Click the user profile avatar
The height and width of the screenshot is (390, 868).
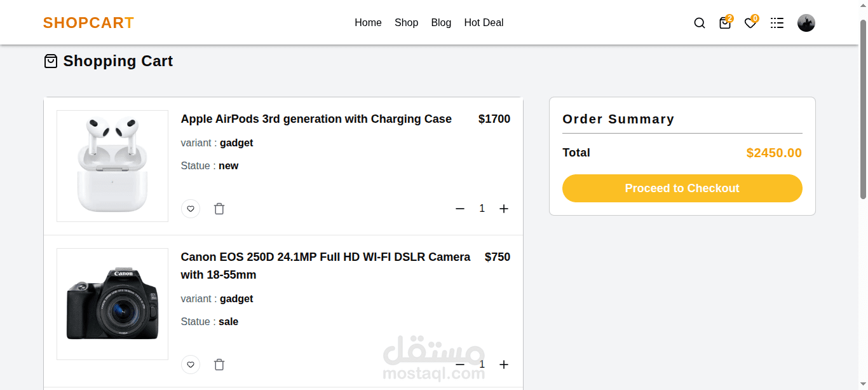tap(806, 23)
